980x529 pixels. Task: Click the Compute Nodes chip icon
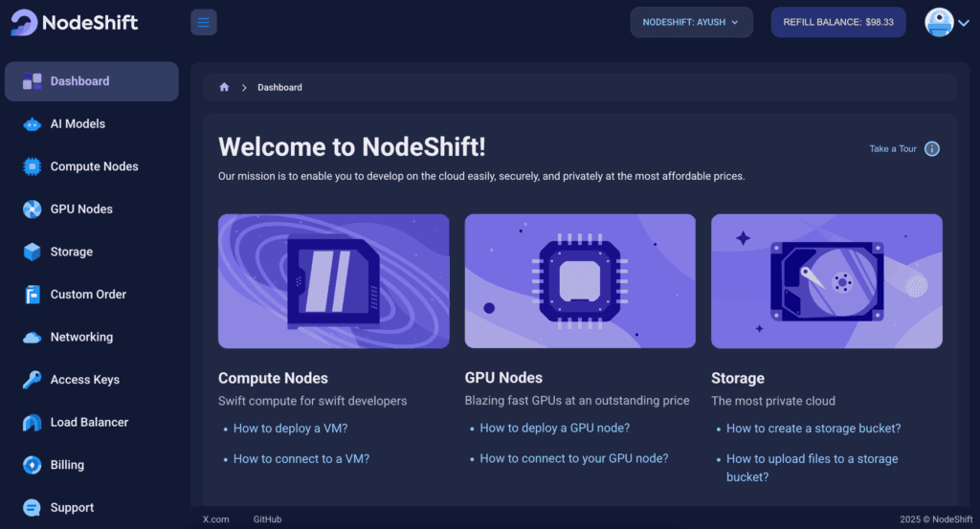point(33,166)
